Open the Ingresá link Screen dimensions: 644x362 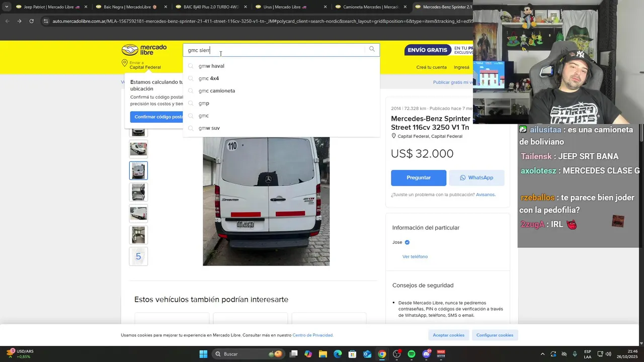tap(461, 67)
